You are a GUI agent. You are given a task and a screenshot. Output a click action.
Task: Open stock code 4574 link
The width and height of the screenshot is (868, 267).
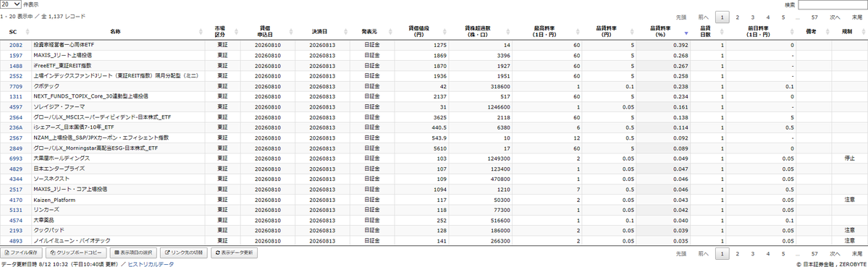[x=16, y=220]
